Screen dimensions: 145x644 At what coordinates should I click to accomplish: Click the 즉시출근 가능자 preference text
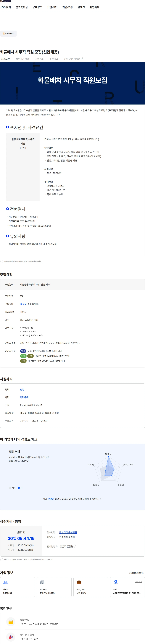tap(40, 421)
